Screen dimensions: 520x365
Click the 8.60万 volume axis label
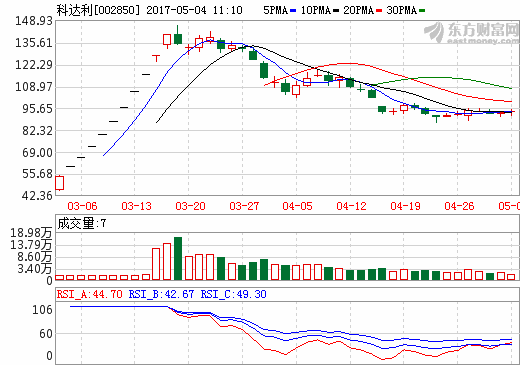pos(35,257)
